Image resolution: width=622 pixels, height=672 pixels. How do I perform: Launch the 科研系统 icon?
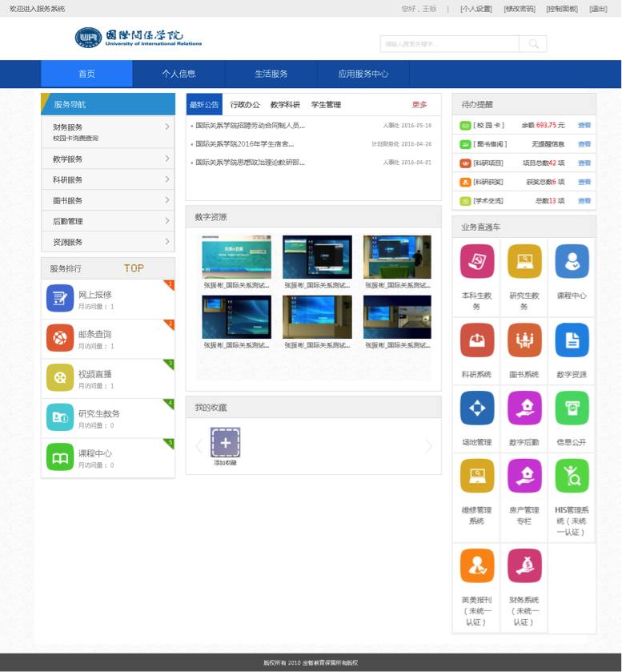click(x=477, y=340)
